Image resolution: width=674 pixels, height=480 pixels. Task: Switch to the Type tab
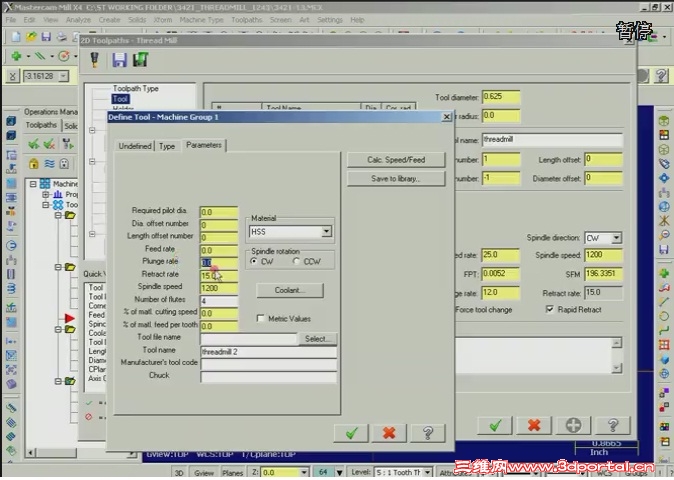tap(167, 146)
